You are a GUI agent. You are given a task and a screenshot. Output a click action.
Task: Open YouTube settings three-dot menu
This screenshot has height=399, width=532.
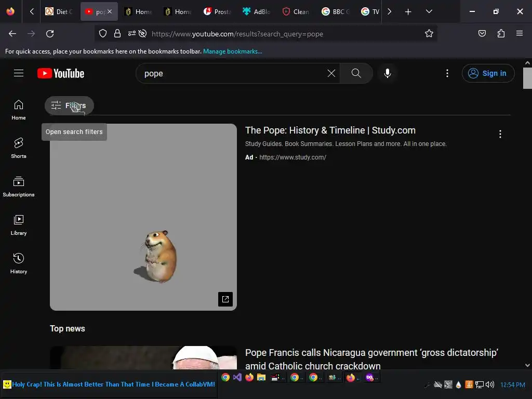pyautogui.click(x=447, y=73)
